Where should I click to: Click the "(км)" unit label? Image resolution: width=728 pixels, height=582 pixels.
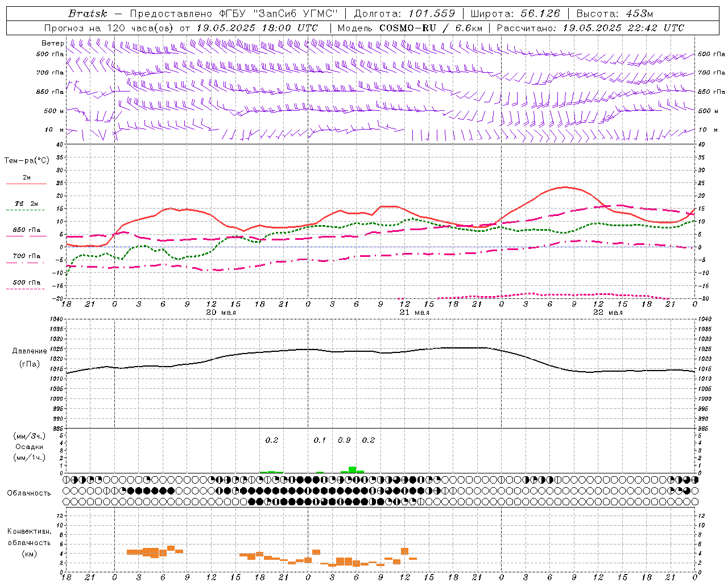point(29,554)
